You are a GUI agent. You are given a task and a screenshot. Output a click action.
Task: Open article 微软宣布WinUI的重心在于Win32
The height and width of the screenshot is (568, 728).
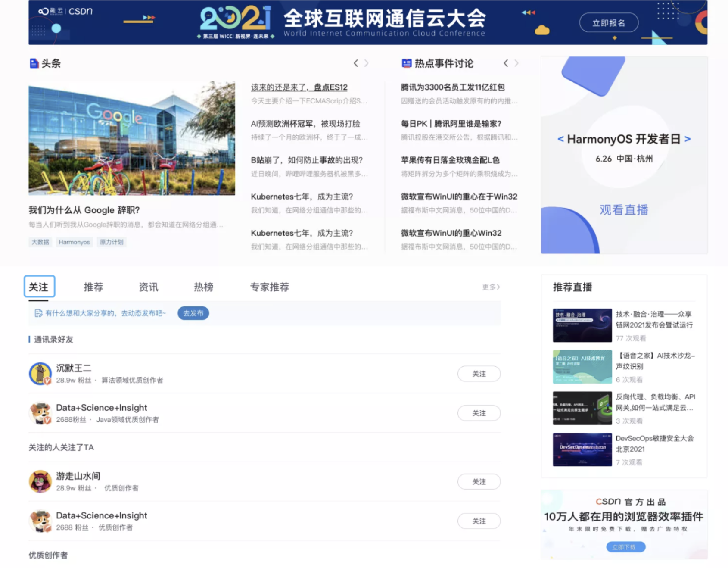[x=459, y=197]
